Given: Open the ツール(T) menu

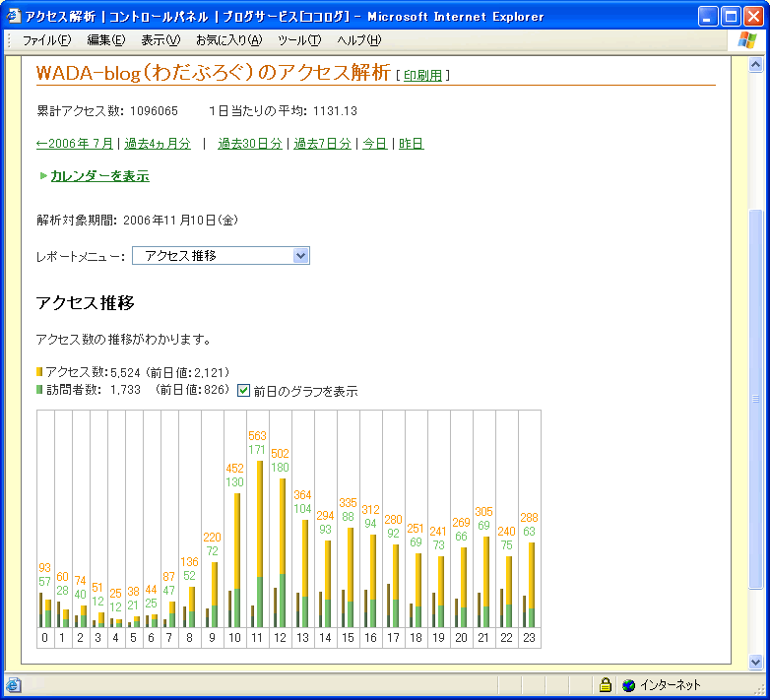Looking at the screenshot, I should [x=299, y=40].
